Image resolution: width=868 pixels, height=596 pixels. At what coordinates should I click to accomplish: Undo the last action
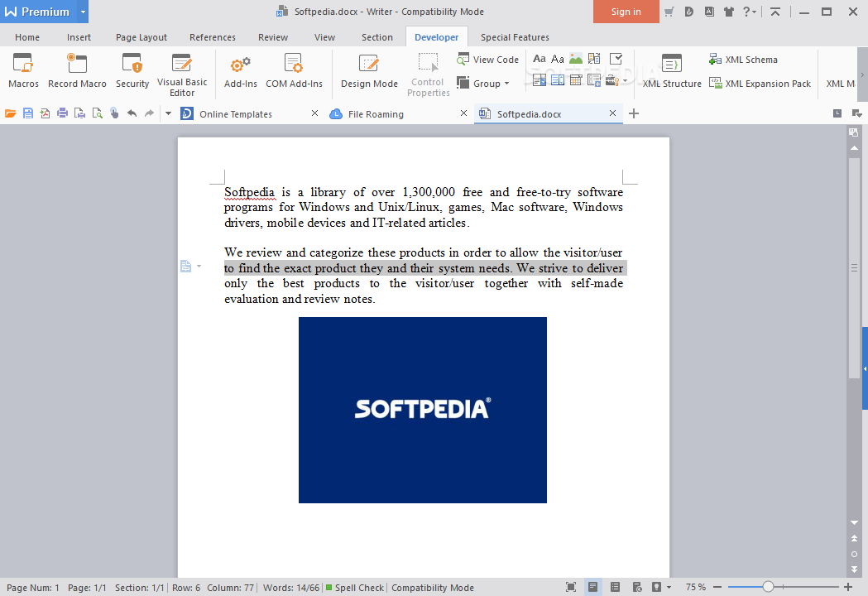tap(132, 113)
